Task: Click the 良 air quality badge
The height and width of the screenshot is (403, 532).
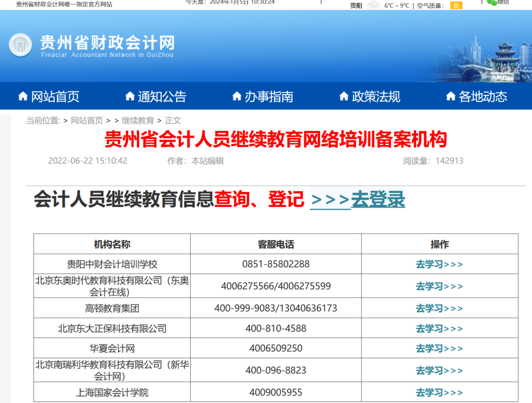Action: 456,6
